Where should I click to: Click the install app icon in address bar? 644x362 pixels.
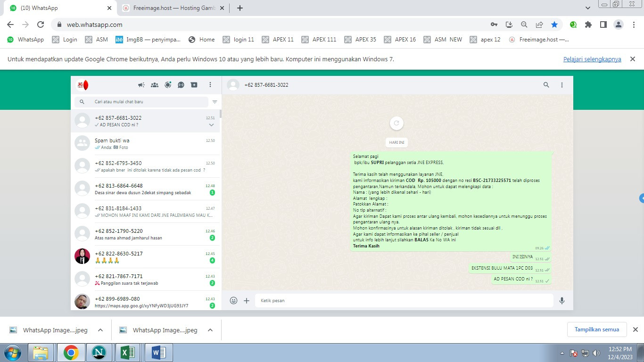(x=509, y=25)
